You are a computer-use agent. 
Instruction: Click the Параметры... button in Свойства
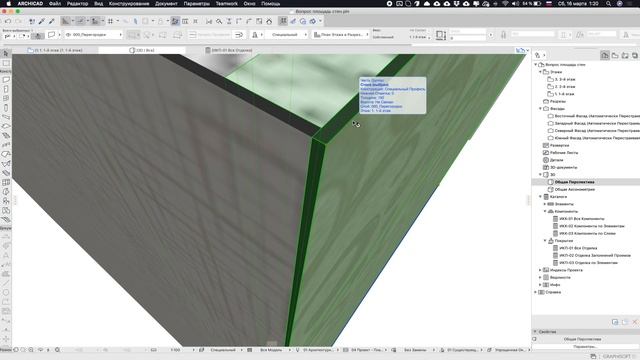tap(585, 347)
